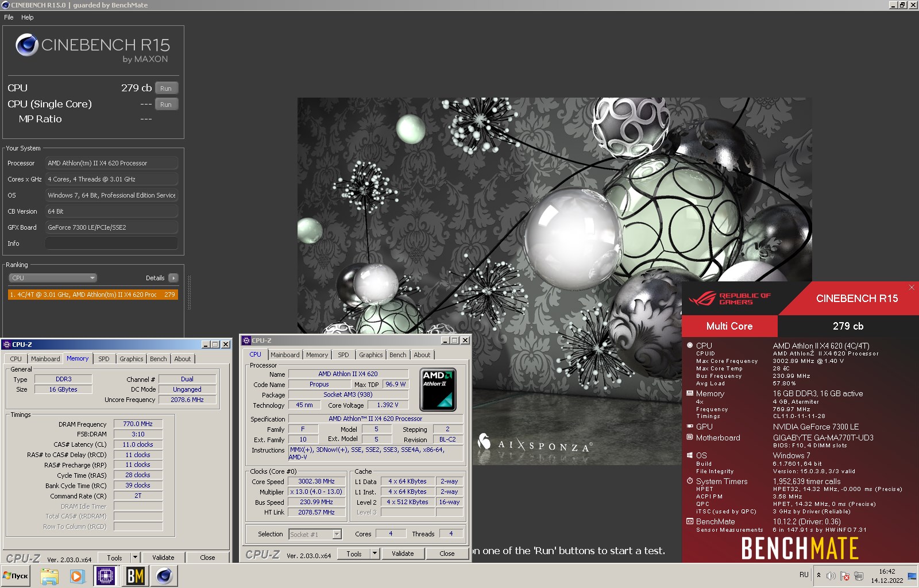The height and width of the screenshot is (588, 919).
Task: Click the taskbar clock showing 16:42
Action: coord(887,576)
